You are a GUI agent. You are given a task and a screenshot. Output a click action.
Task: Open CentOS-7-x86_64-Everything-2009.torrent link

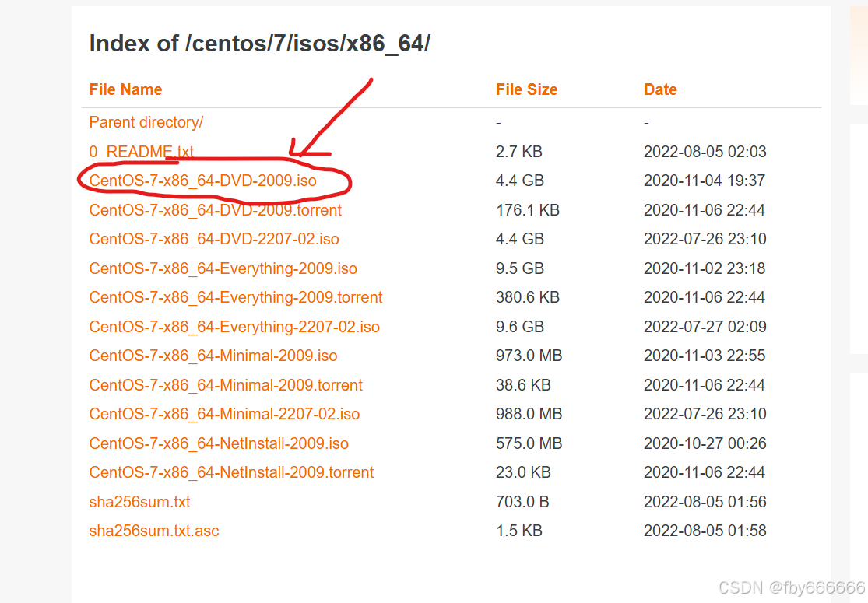coord(236,297)
